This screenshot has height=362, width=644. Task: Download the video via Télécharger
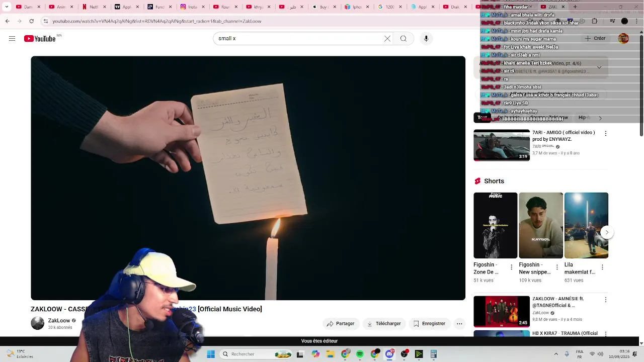coord(384,323)
